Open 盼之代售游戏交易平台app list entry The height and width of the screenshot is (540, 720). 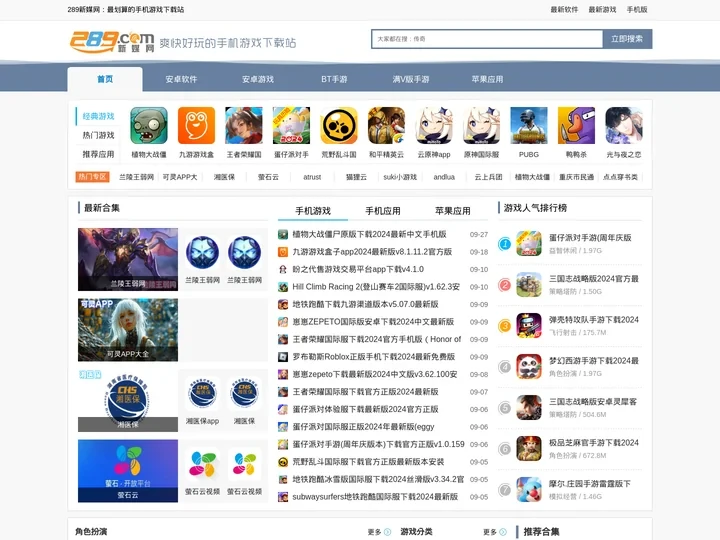(358, 269)
